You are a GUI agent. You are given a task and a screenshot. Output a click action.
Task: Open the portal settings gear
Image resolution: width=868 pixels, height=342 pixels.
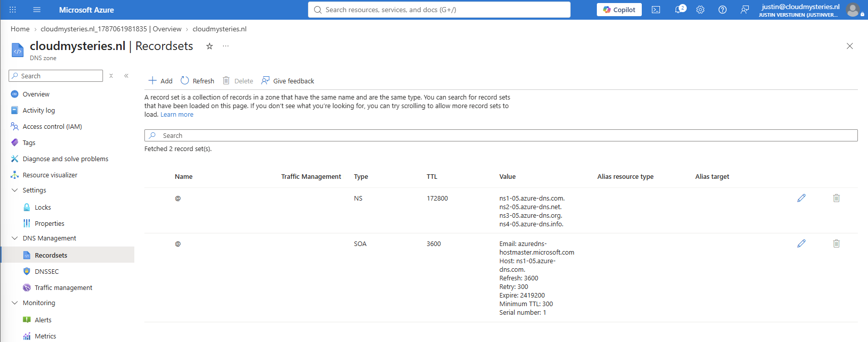[700, 10]
